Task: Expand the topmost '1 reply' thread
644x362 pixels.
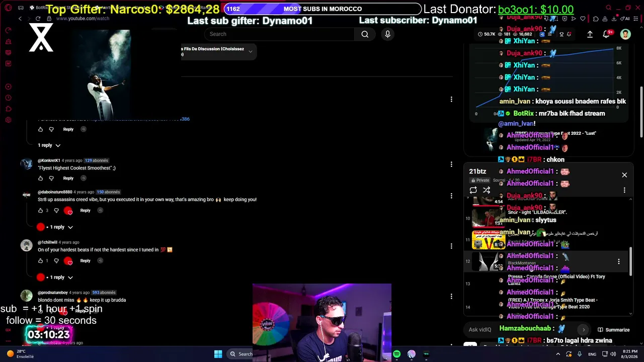Action: tap(49, 145)
